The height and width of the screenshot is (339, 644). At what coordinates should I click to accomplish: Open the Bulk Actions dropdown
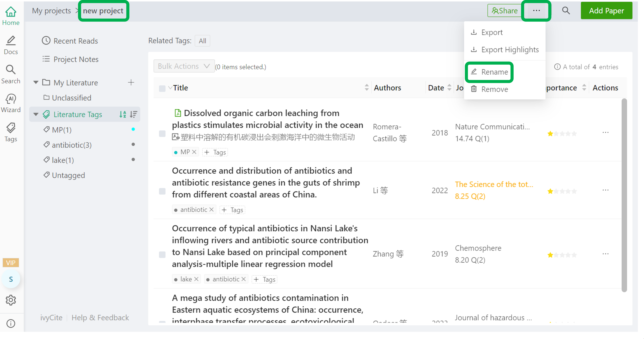(x=184, y=66)
